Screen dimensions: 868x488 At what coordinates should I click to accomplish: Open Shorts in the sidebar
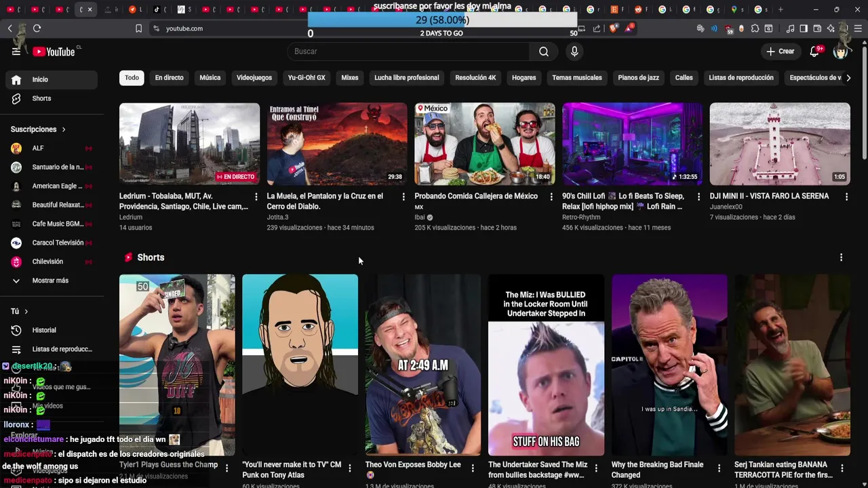coord(51,98)
